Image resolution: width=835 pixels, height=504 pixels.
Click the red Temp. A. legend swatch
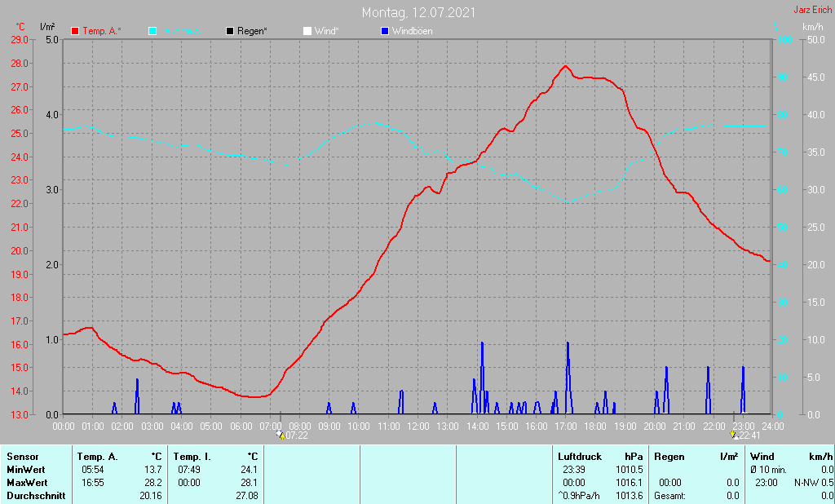point(76,31)
